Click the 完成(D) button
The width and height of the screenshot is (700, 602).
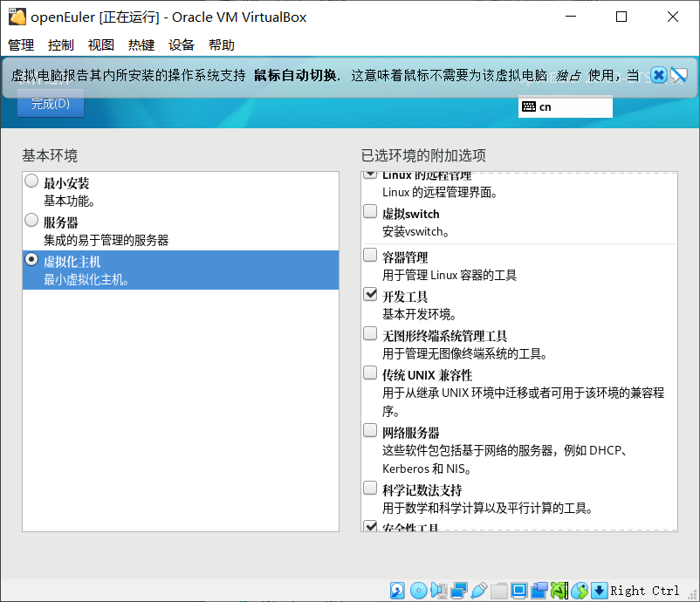coord(51,104)
